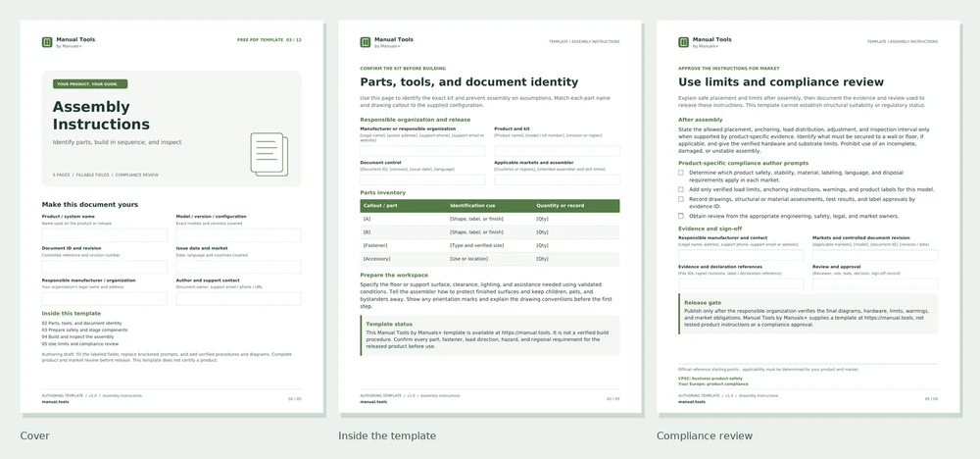Click '02 Parts, tools, and document identity' contents line
Screen dimensions: 980x459
click(82, 324)
